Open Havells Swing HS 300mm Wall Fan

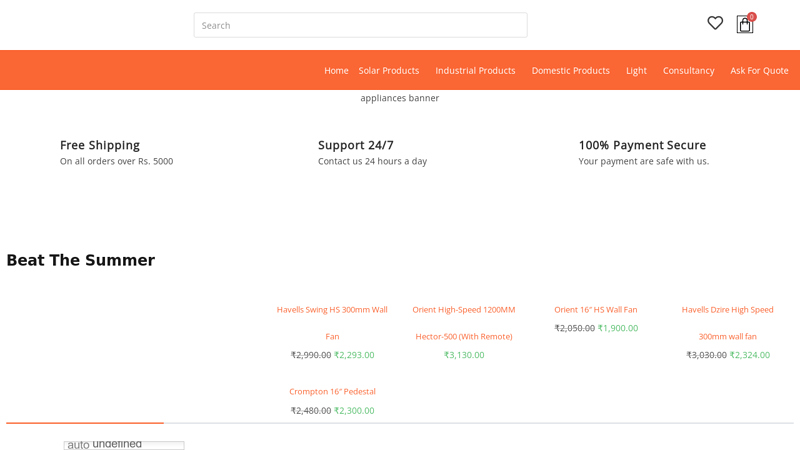[332, 323]
